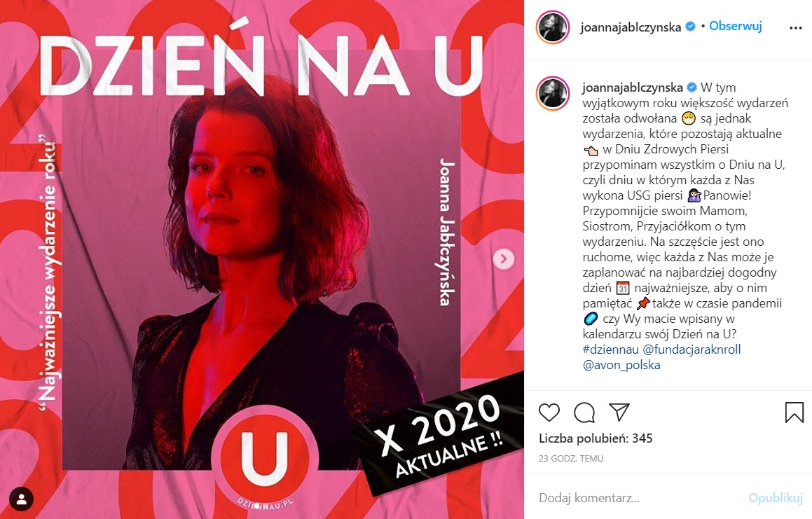The width and height of the screenshot is (812, 519).
Task: Advance to next carousel image arrow
Action: 503,258
